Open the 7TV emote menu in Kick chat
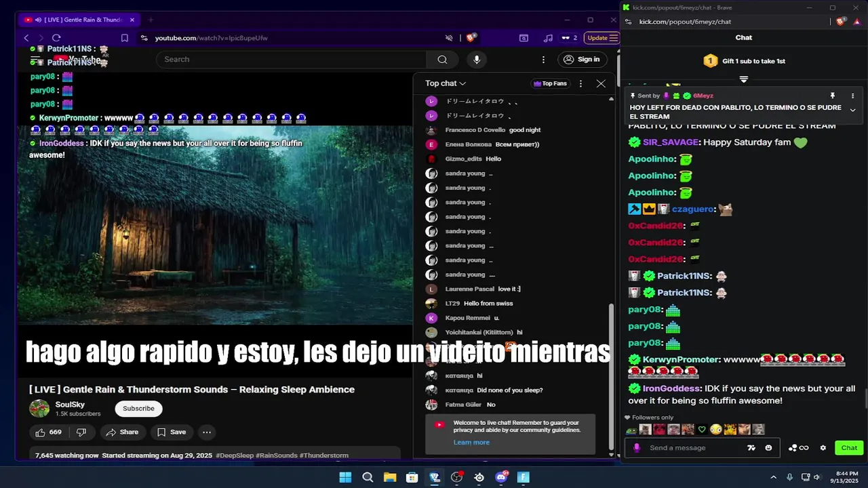868x488 pixels. point(751,447)
